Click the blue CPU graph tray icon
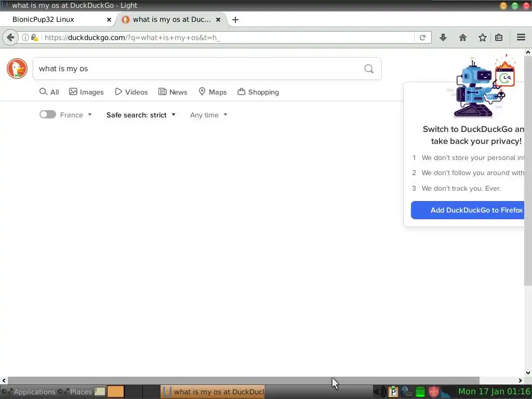The width and height of the screenshot is (532, 399). [446, 392]
